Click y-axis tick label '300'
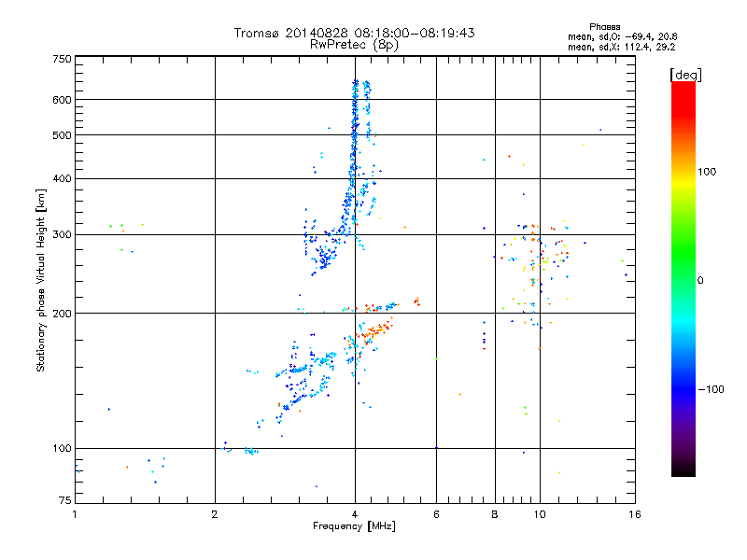 click(62, 235)
